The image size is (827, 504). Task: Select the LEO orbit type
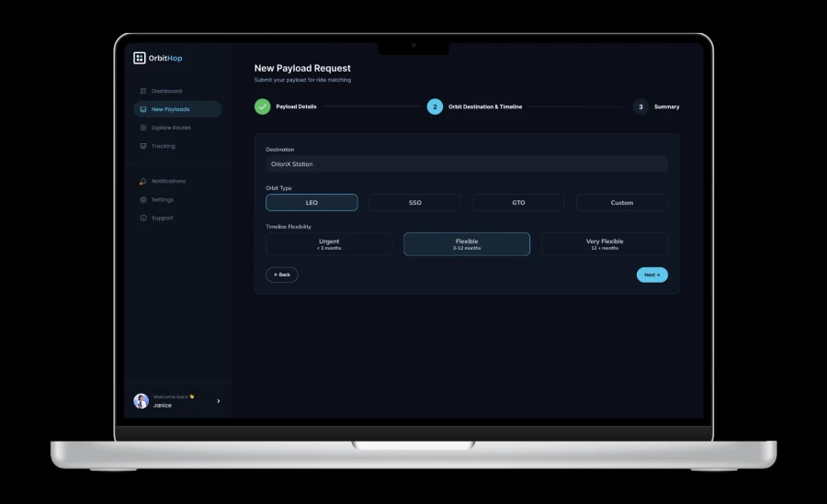click(312, 203)
